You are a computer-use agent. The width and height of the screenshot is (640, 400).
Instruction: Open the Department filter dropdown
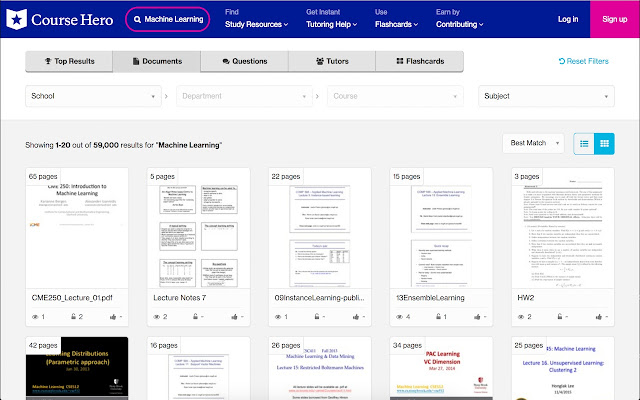(x=244, y=96)
